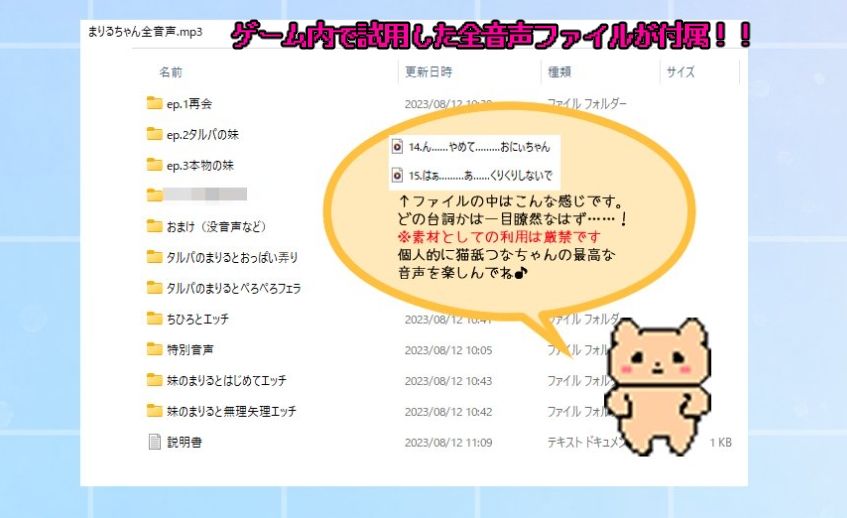Select the 説明書 file name
The height and width of the screenshot is (518, 847).
pyautogui.click(x=184, y=442)
